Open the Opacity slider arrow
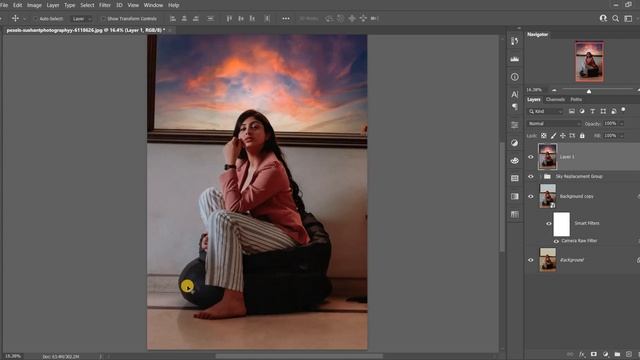The image size is (640, 360). pyautogui.click(x=621, y=123)
